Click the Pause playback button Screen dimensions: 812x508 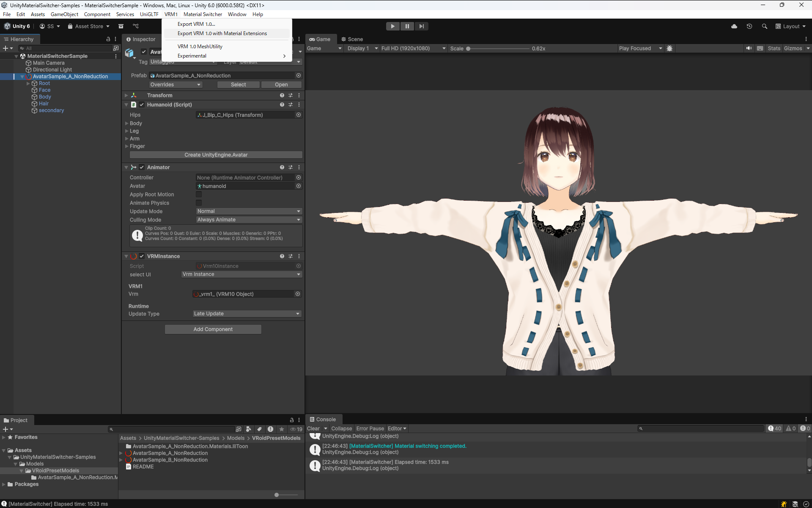[x=407, y=26]
